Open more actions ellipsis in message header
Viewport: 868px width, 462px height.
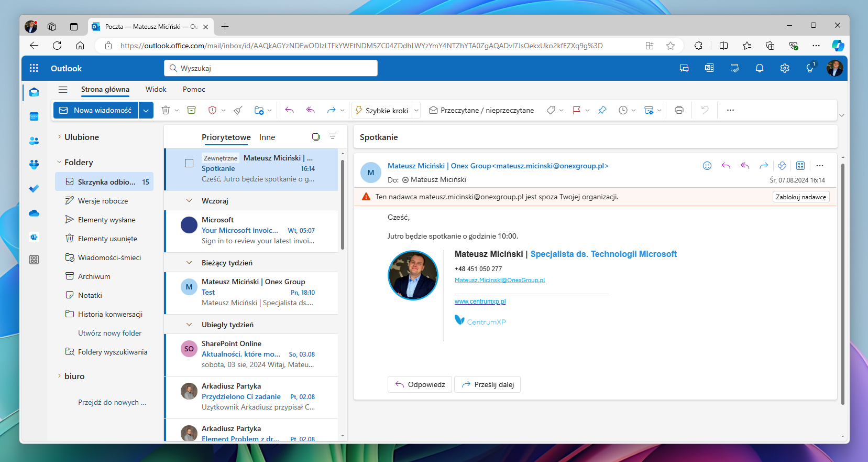coord(820,166)
